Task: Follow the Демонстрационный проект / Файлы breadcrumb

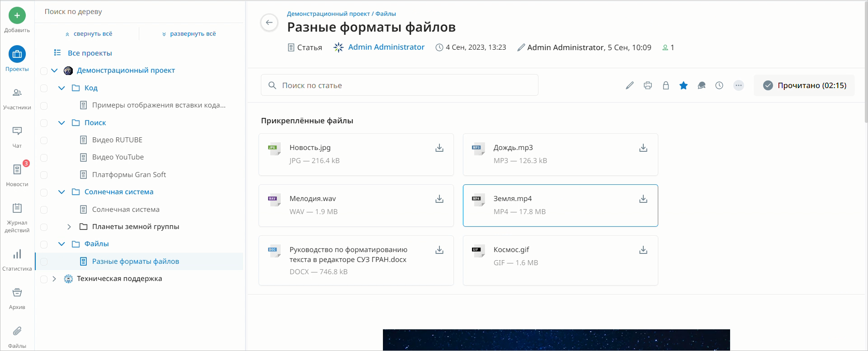Action: point(341,14)
